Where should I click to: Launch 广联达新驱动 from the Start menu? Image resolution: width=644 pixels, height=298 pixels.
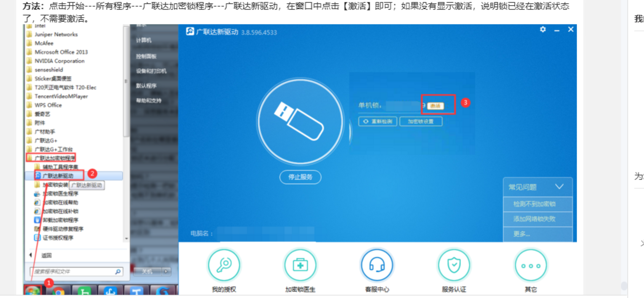coord(58,176)
